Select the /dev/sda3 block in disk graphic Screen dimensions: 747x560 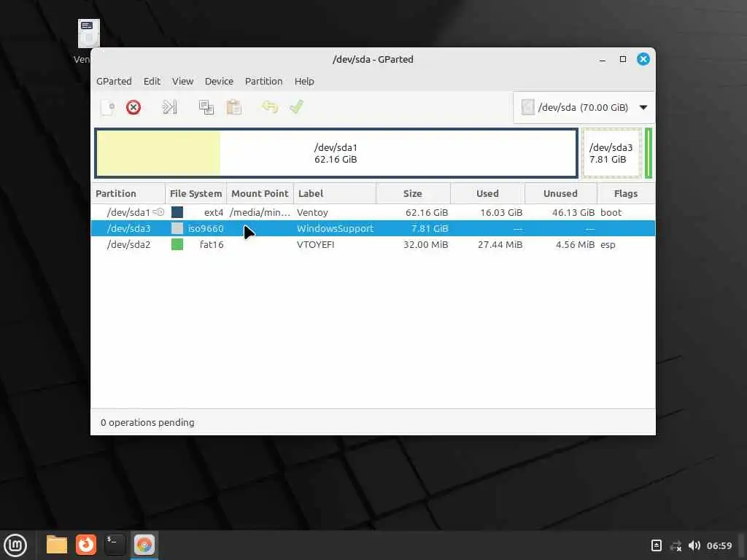(612, 153)
